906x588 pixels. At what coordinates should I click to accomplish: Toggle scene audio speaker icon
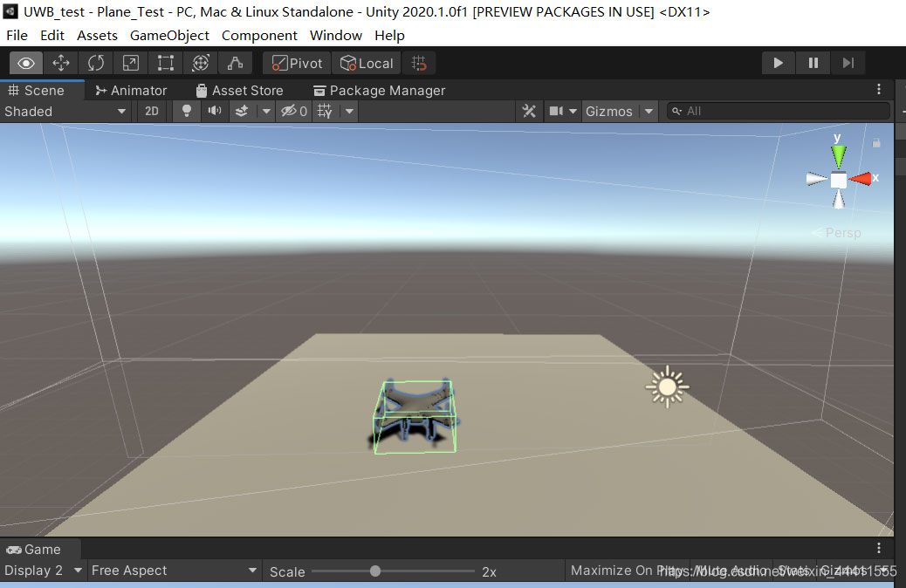tap(215, 112)
